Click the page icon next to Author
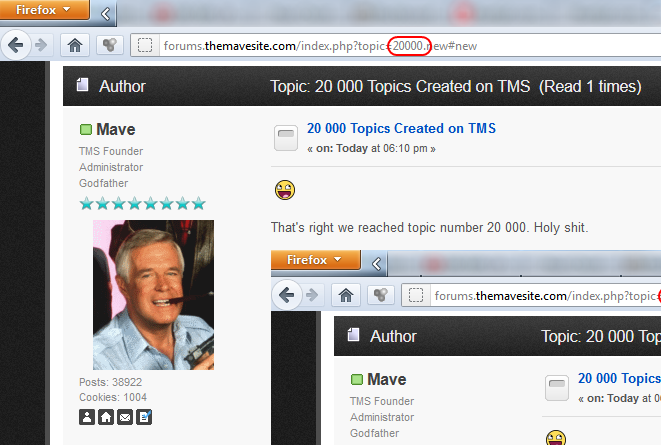The height and width of the screenshot is (445, 661). 82,86
